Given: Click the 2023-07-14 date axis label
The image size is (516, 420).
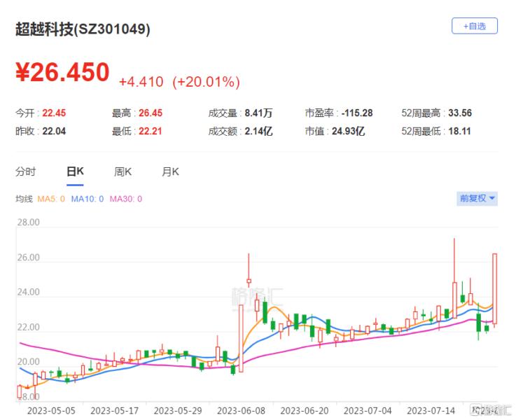Looking at the screenshot, I should (x=431, y=411).
